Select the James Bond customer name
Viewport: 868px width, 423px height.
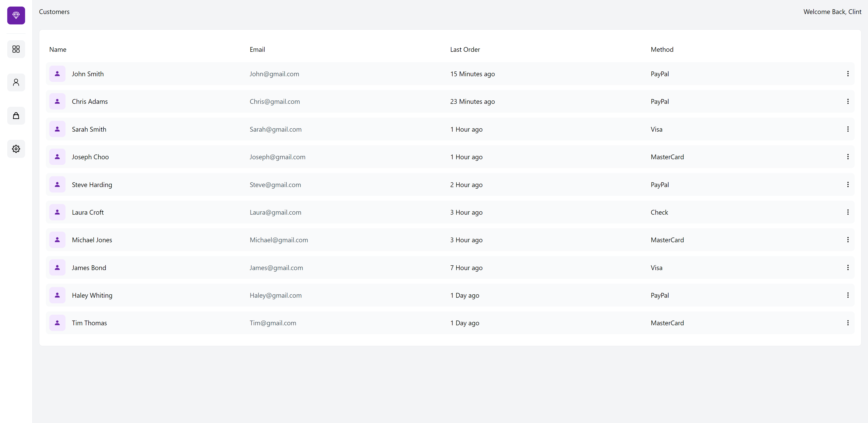tap(89, 268)
